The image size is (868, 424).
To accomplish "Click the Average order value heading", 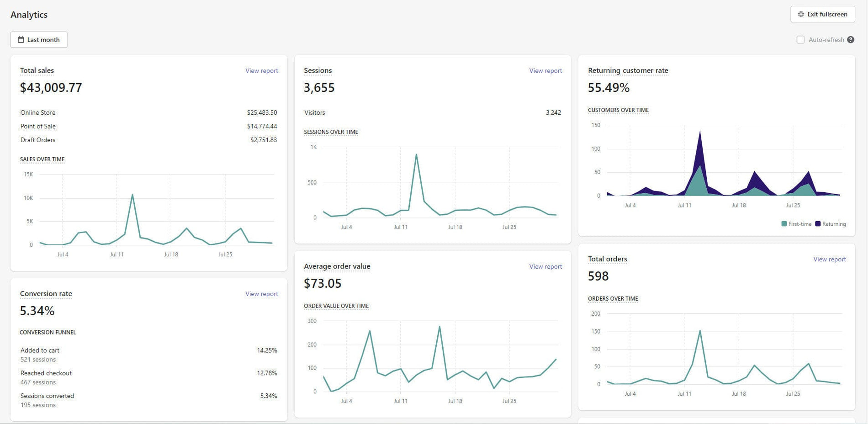I will tap(337, 266).
